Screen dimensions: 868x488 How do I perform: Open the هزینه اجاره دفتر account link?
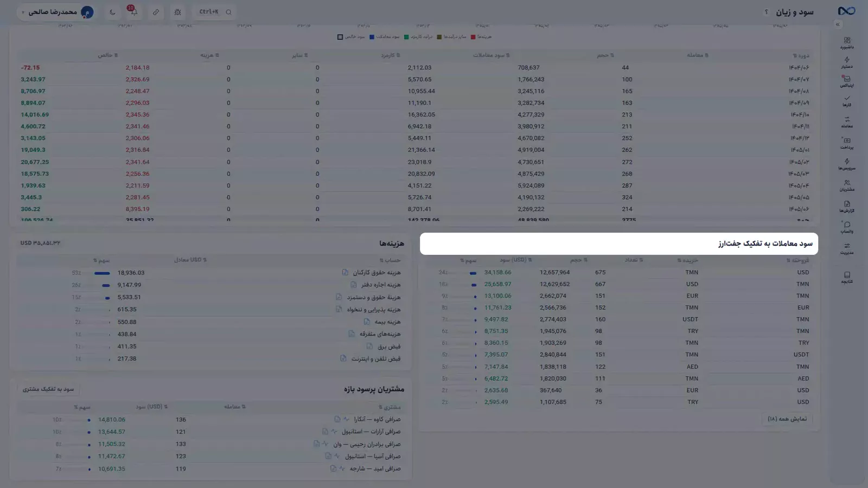click(x=381, y=285)
